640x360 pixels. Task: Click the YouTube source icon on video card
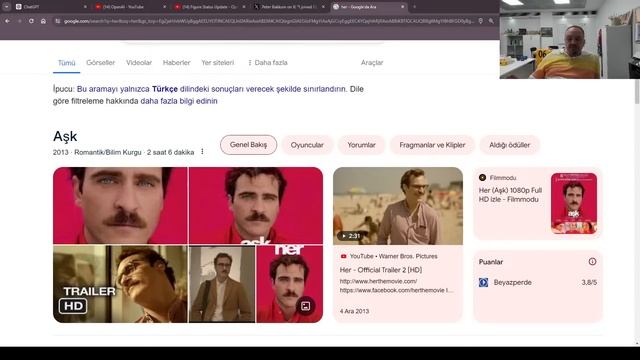click(343, 256)
